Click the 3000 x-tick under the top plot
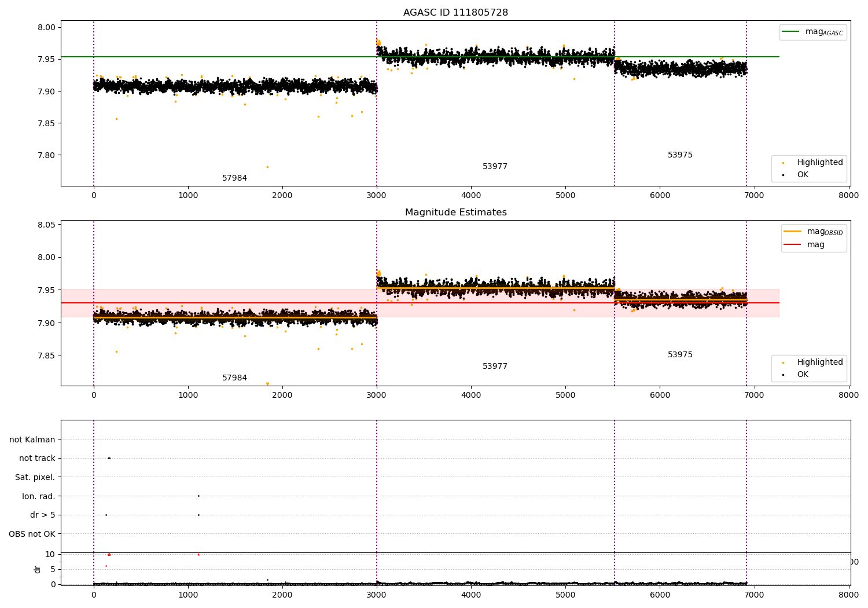Viewport: 868px width, 608px height. [377, 196]
